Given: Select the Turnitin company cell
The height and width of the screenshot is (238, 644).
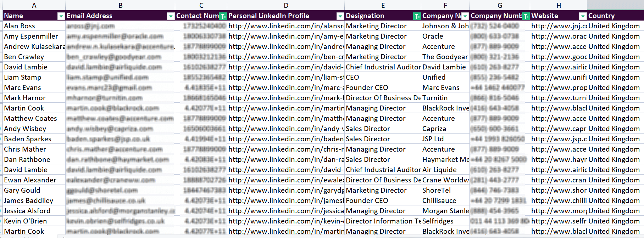Looking at the screenshot, I should coord(445,98).
